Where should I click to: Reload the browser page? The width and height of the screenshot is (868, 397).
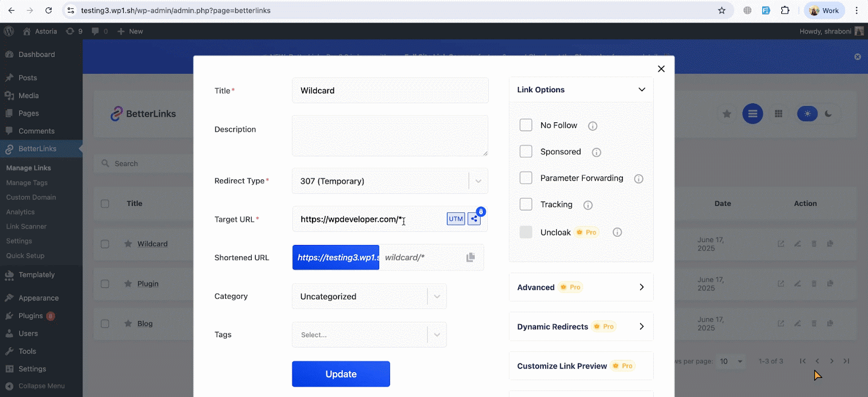pyautogui.click(x=48, y=10)
